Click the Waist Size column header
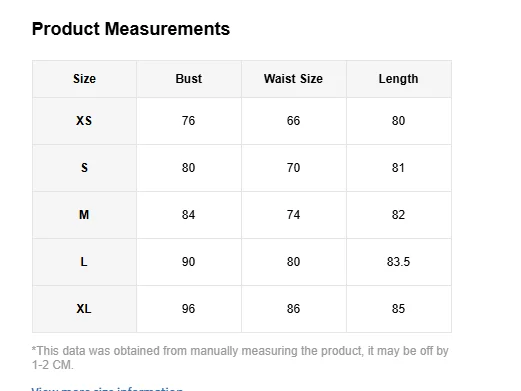 tap(293, 79)
